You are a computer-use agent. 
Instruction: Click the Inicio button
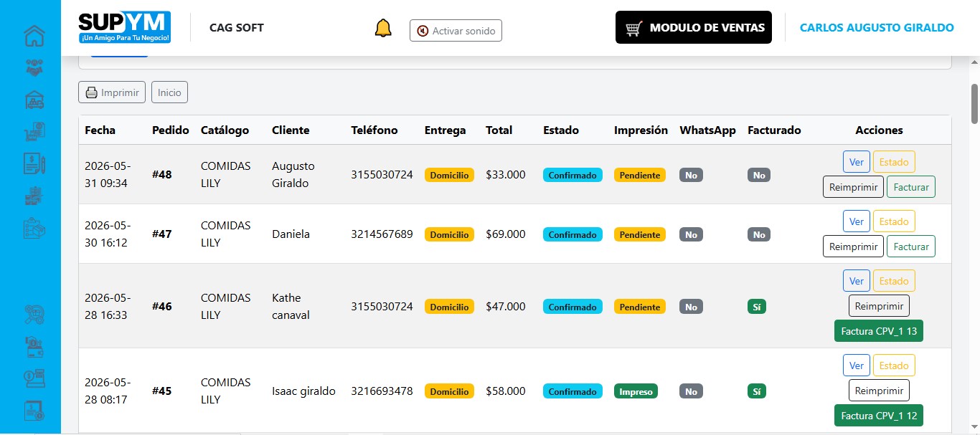pyautogui.click(x=169, y=92)
